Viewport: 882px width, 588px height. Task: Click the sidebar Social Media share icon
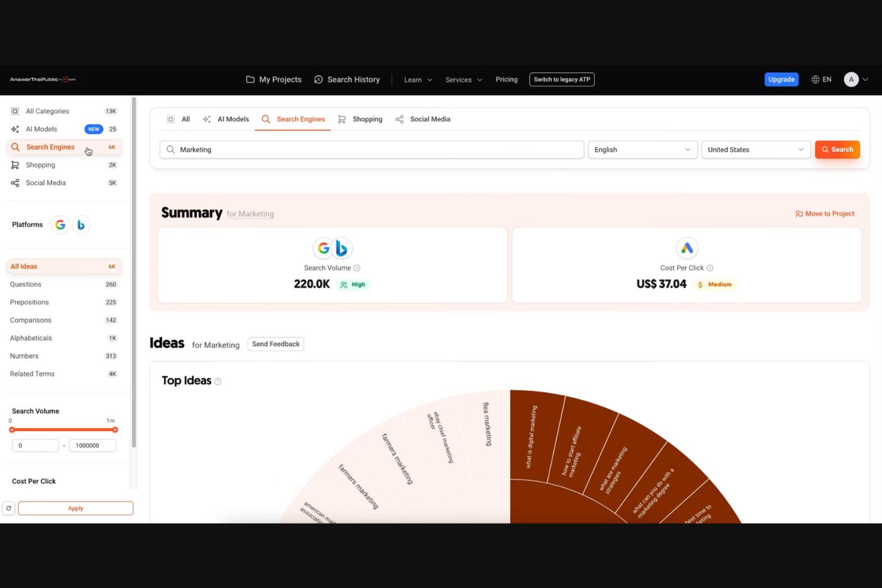(x=15, y=182)
